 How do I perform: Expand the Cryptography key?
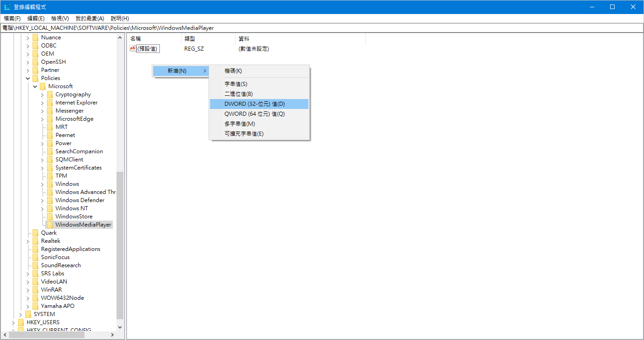coord(42,94)
